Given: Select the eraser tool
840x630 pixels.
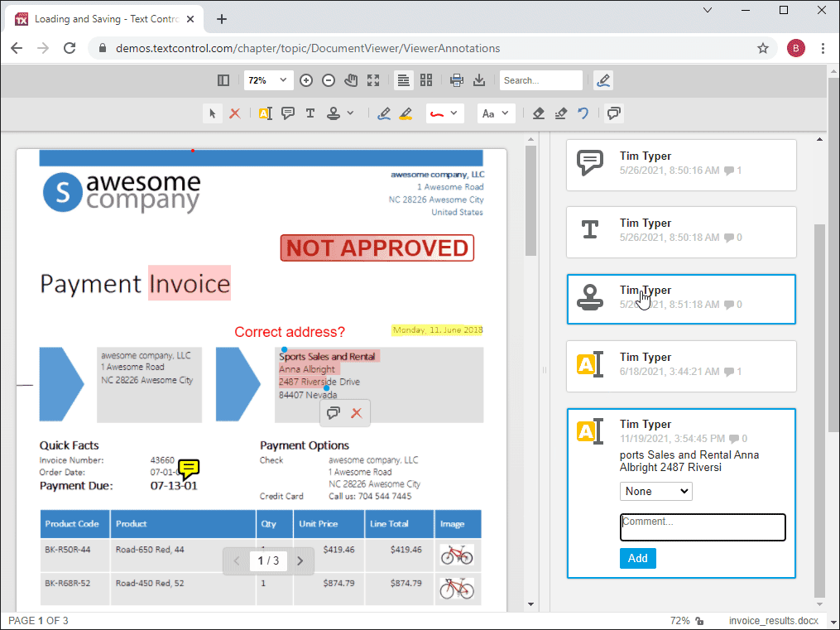Looking at the screenshot, I should click(x=539, y=113).
